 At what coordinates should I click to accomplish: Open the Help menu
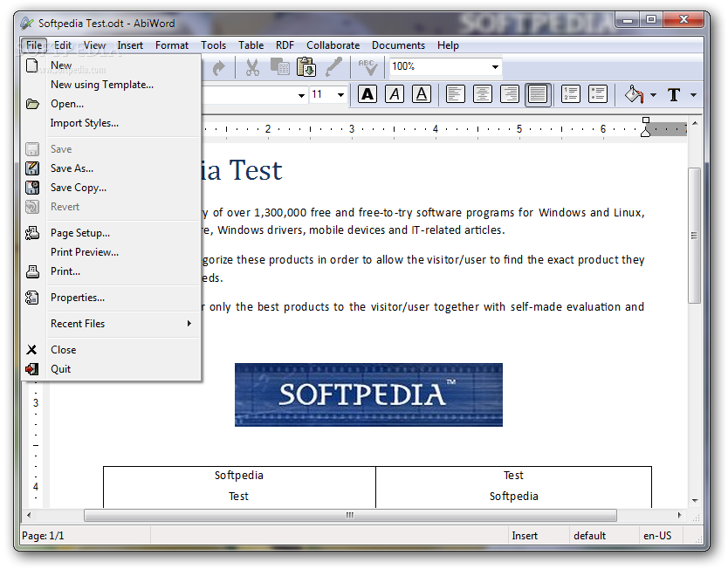[448, 45]
